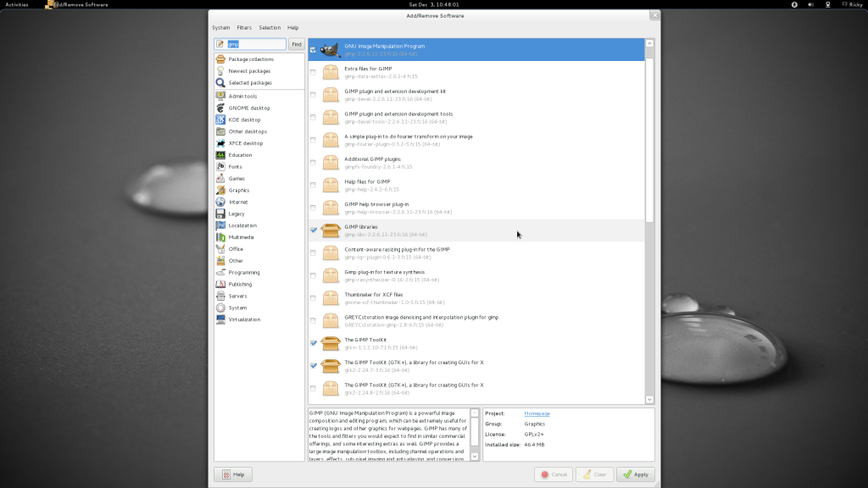Uncheck the GNU Image Manipulation Program package
Screen dimensions: 868x488
[314, 49]
